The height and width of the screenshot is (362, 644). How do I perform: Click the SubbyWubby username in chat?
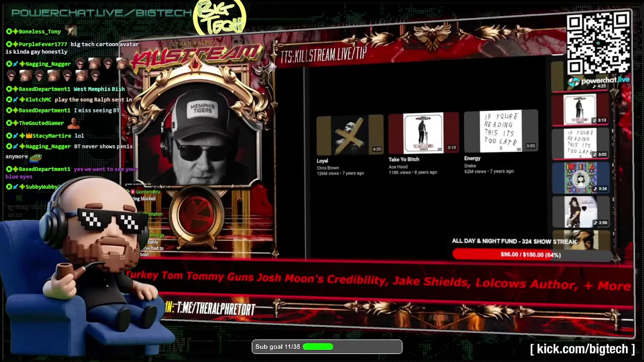[42, 187]
